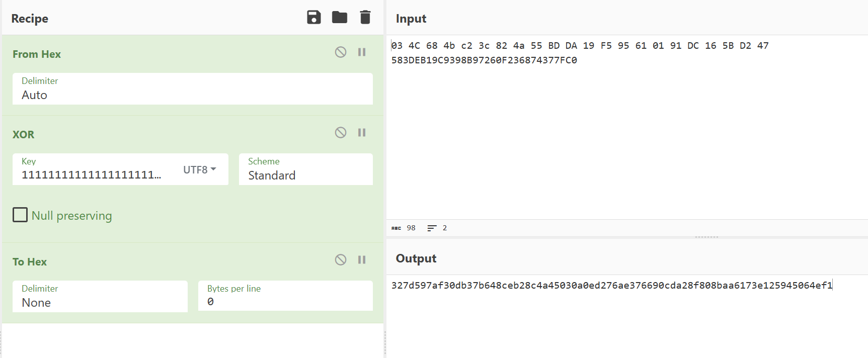This screenshot has width=868, height=358.
Task: Disable the XOR operation
Action: pos(341,132)
